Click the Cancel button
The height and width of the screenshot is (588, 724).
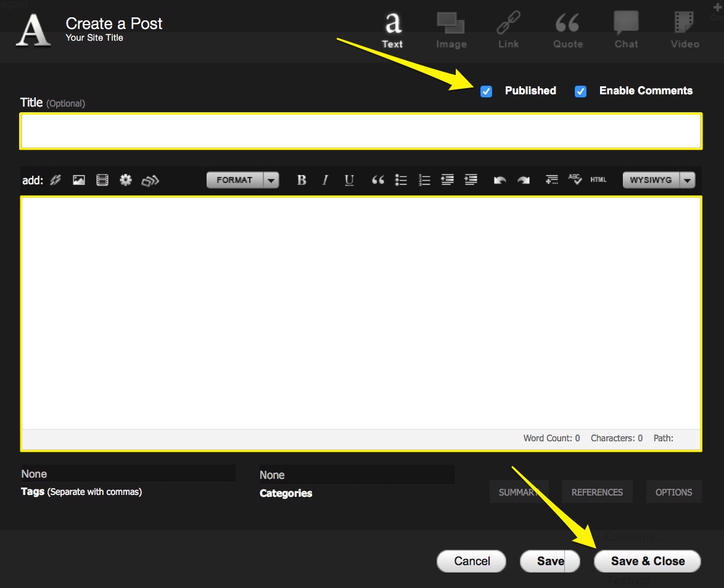472,561
